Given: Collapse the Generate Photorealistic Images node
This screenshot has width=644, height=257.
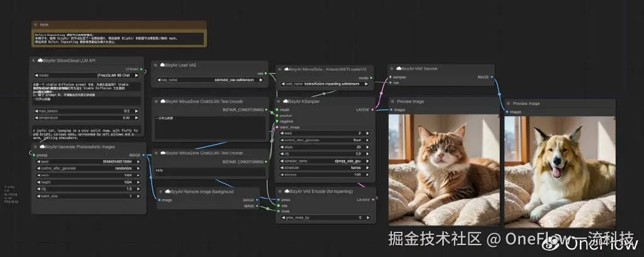Looking at the screenshot, I should pos(36,146).
